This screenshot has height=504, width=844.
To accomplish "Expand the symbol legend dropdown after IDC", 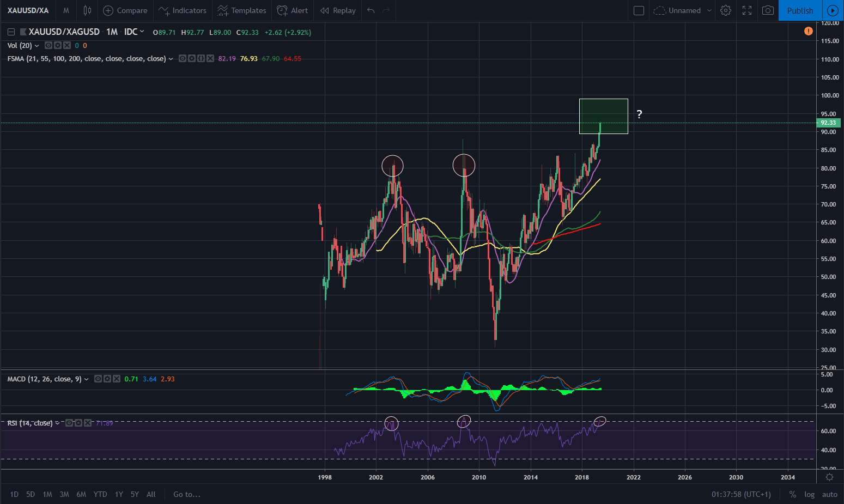I will click(x=142, y=32).
